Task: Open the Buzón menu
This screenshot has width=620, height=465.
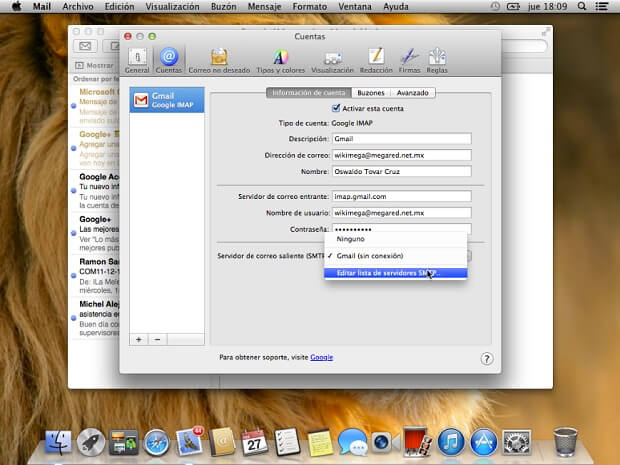Action: 223,6
